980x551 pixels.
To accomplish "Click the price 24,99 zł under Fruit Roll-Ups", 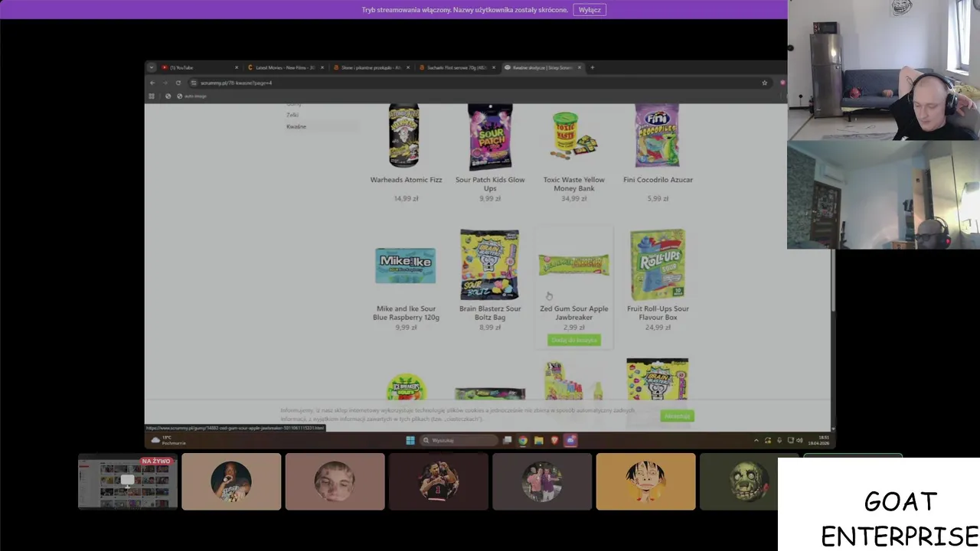I will coord(658,328).
